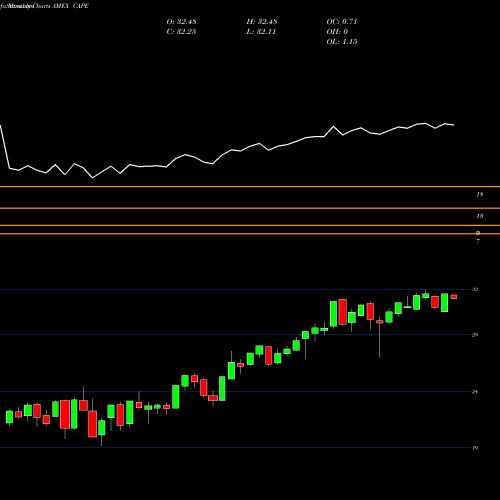Click the "OC: 0.71" value
Image resolution: width=500 pixels, height=500 pixels.
pyautogui.click(x=342, y=22)
